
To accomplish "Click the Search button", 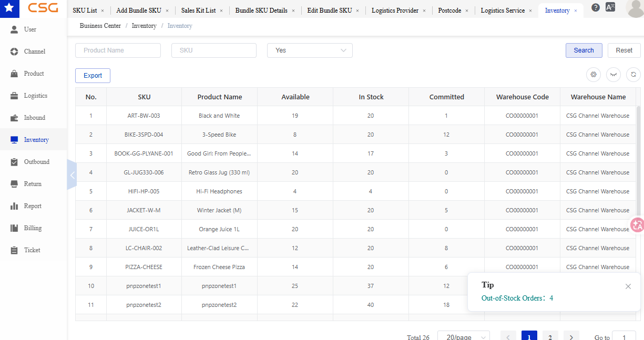I will (x=584, y=50).
